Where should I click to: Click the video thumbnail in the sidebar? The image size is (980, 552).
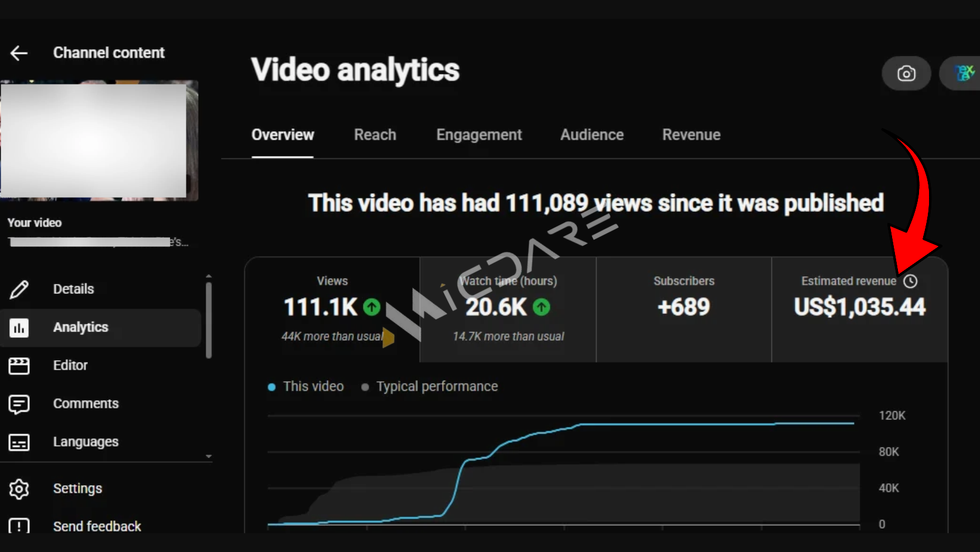pyautogui.click(x=99, y=141)
